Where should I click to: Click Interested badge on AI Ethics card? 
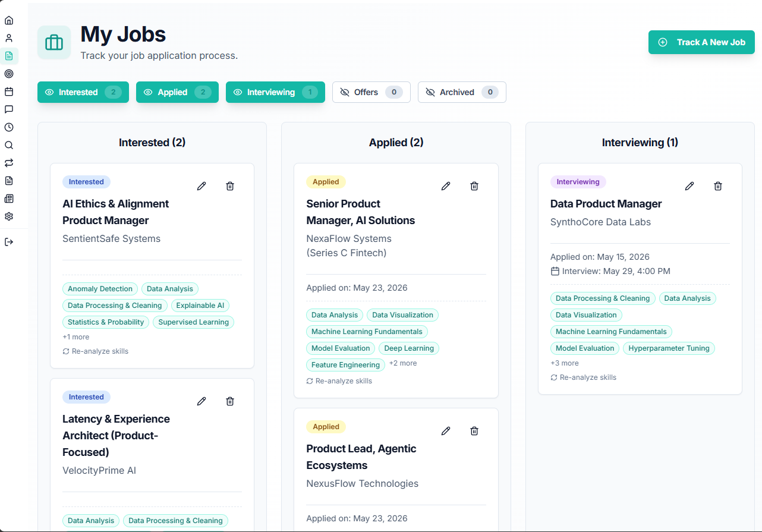(86, 182)
